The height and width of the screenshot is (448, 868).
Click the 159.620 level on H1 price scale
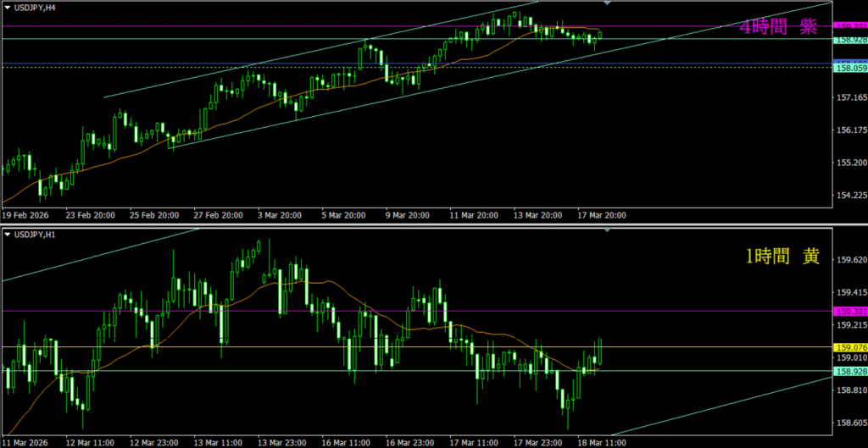[x=850, y=260]
